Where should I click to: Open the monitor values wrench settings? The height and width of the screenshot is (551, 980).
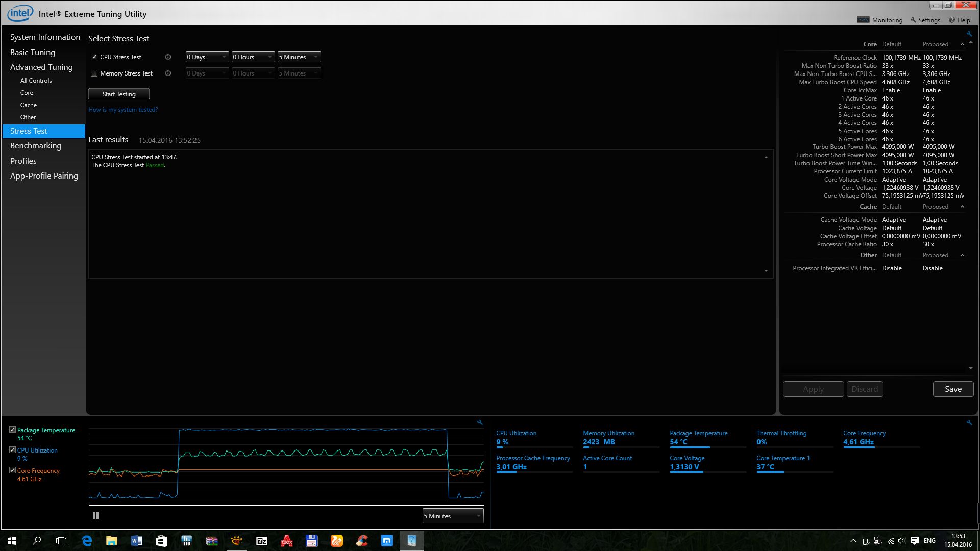pos(969,422)
